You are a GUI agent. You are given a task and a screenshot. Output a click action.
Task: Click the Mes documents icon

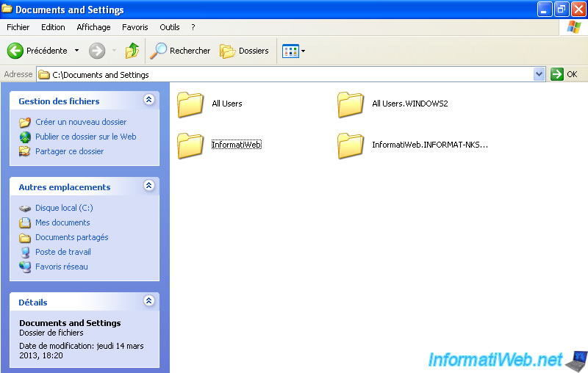point(25,222)
